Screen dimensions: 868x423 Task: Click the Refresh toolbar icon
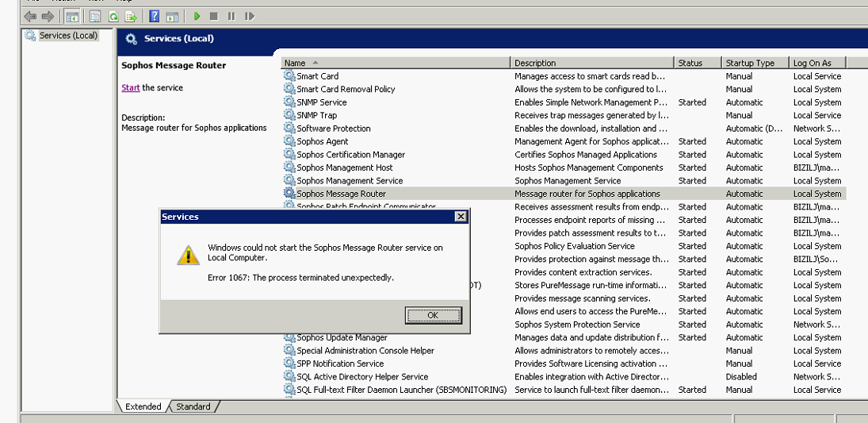click(113, 17)
